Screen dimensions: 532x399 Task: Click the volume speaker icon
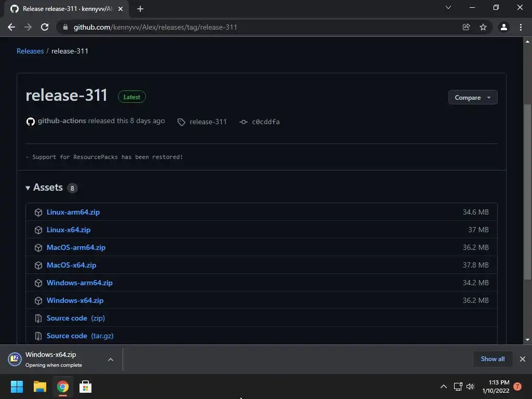coord(470,387)
